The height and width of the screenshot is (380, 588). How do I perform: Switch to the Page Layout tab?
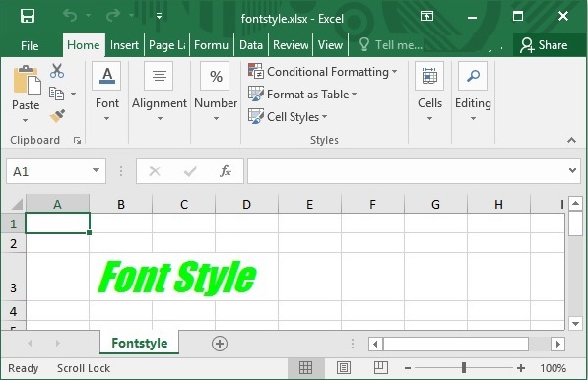click(x=167, y=45)
